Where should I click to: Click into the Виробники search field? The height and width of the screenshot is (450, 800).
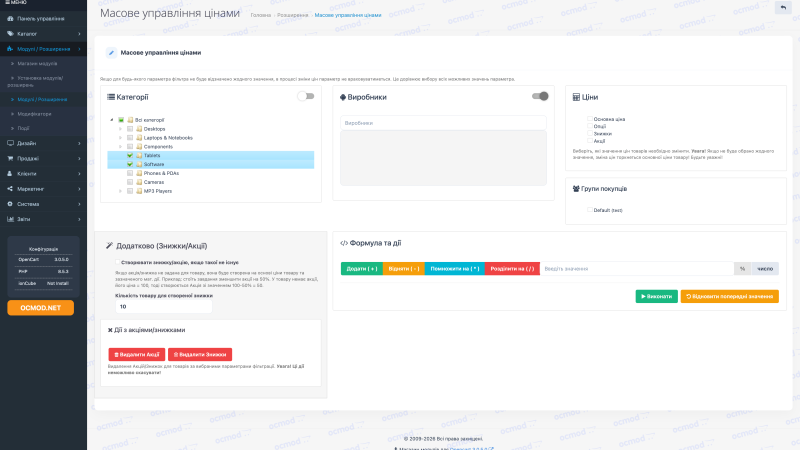point(443,123)
